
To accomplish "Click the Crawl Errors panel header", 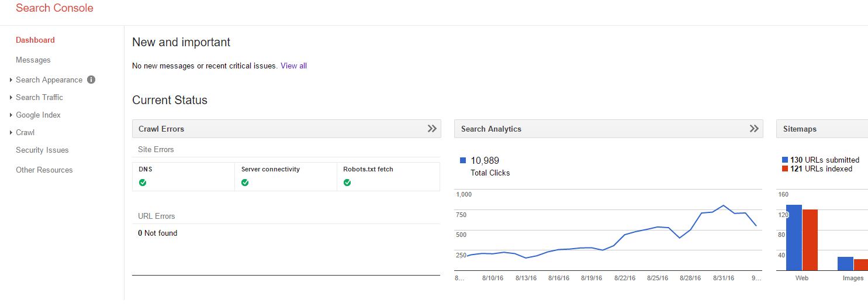I will click(286, 129).
